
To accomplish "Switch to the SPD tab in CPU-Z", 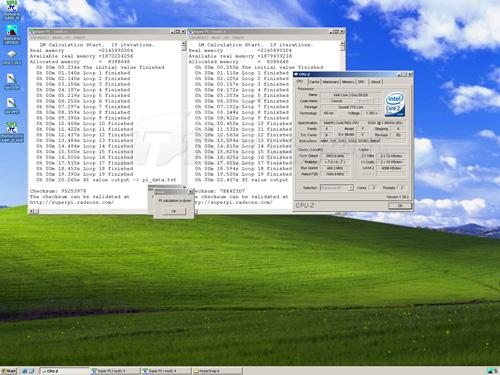I will point(361,82).
